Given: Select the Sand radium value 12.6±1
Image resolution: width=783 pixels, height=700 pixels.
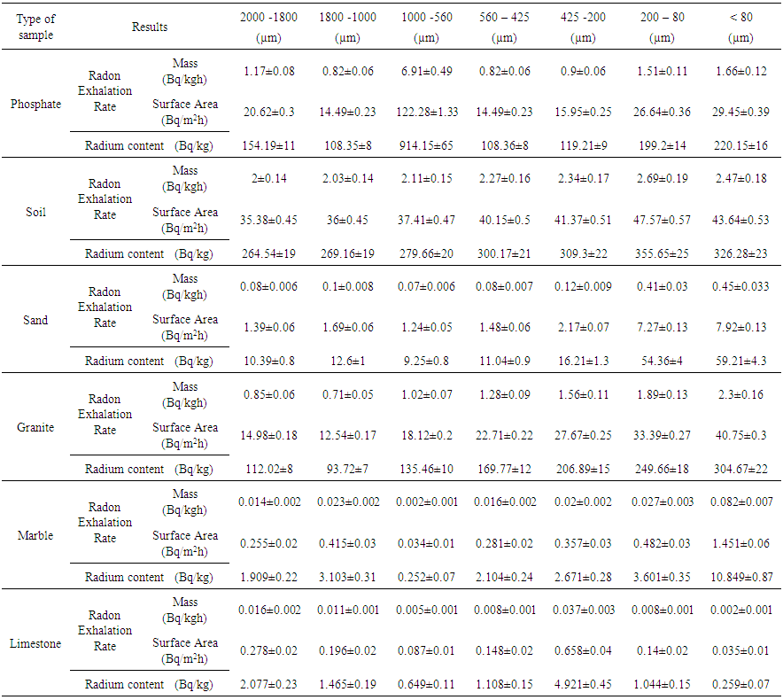Looking at the screenshot, I should click(345, 361).
